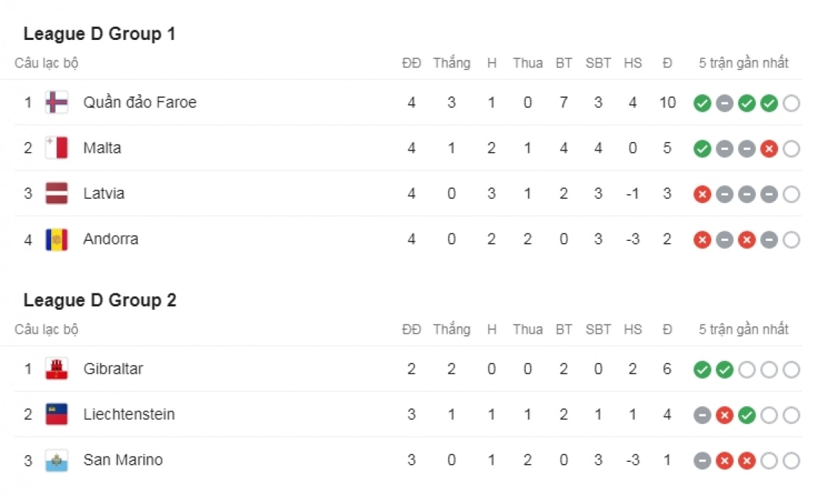
Task: Click the League D Group 2 heading
Action: click(x=100, y=300)
